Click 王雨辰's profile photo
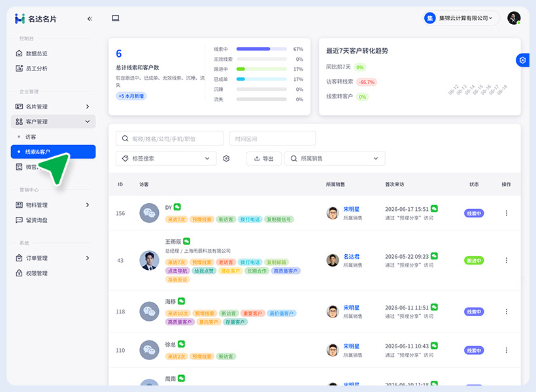The image size is (536, 392). point(150,261)
